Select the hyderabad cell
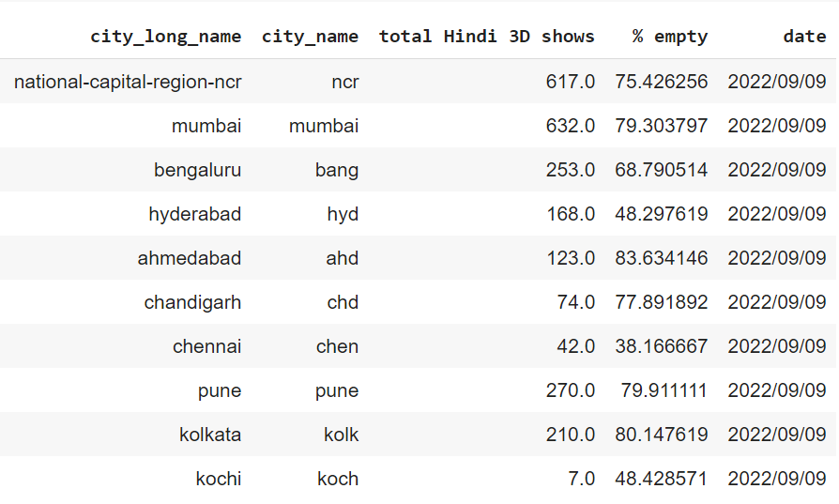This screenshot has height=504, width=839. tap(195, 214)
